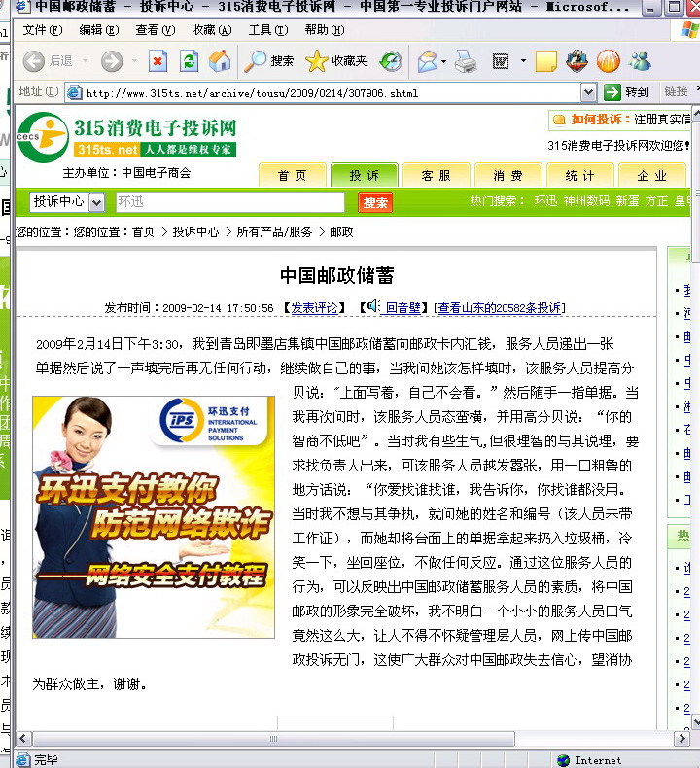Expand the address bar URL dropdown
The image size is (700, 768).
[588, 92]
